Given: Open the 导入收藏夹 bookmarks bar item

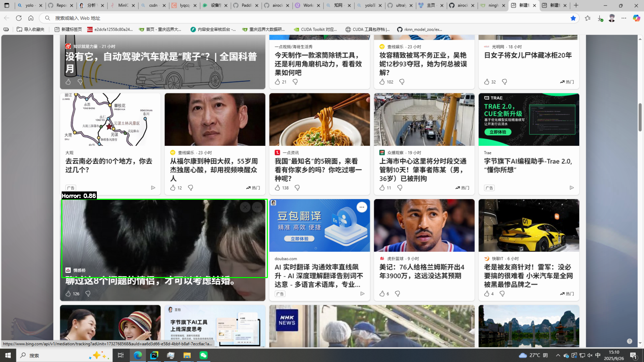Looking at the screenshot, I should click(31, 29).
